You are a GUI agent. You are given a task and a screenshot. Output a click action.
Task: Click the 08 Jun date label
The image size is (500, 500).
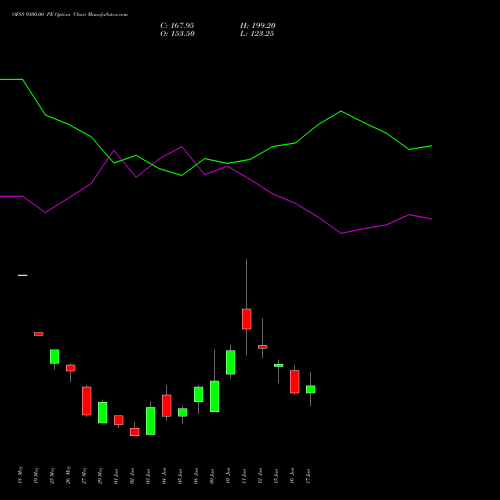(x=196, y=476)
